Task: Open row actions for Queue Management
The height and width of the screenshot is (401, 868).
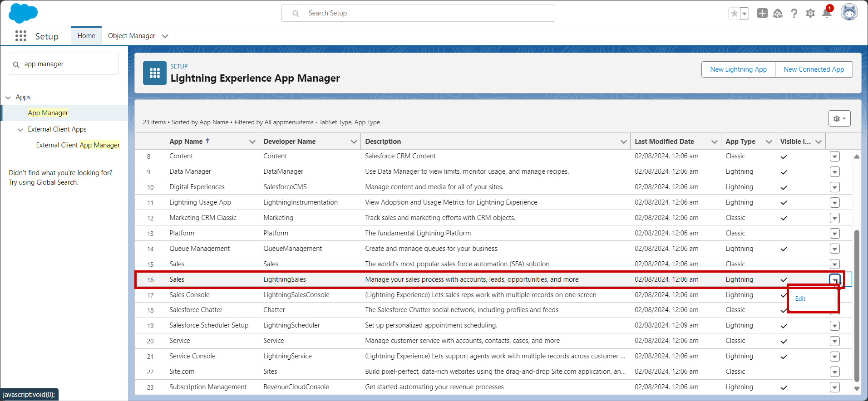Action: pyautogui.click(x=834, y=249)
